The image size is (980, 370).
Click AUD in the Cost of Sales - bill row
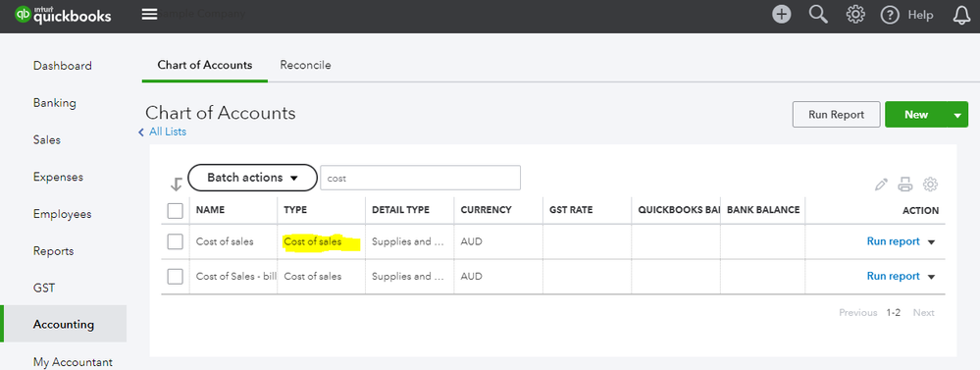471,276
